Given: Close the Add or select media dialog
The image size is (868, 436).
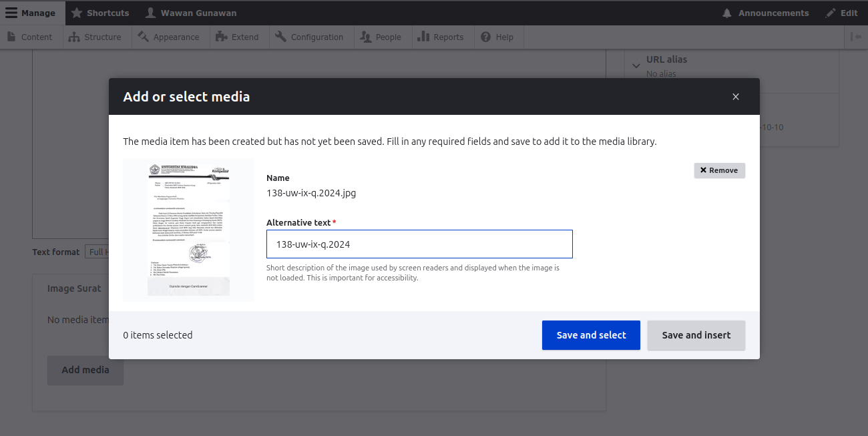Looking at the screenshot, I should 736,97.
